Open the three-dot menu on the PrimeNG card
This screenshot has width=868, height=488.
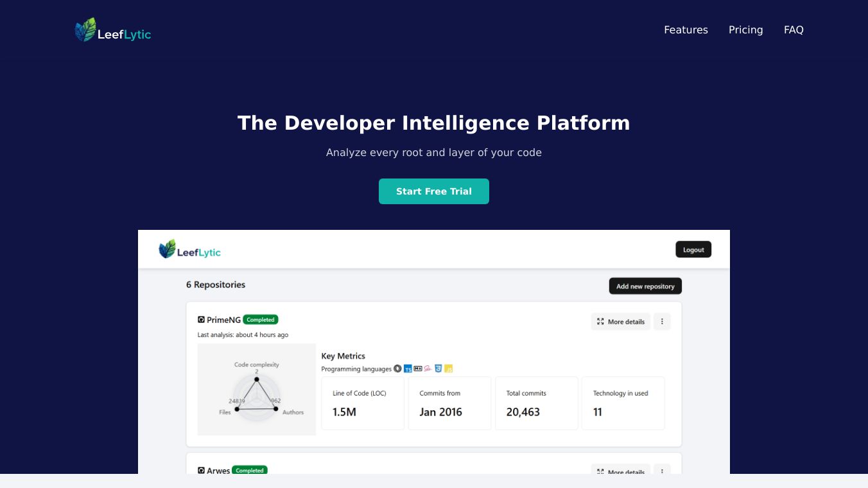[662, 321]
